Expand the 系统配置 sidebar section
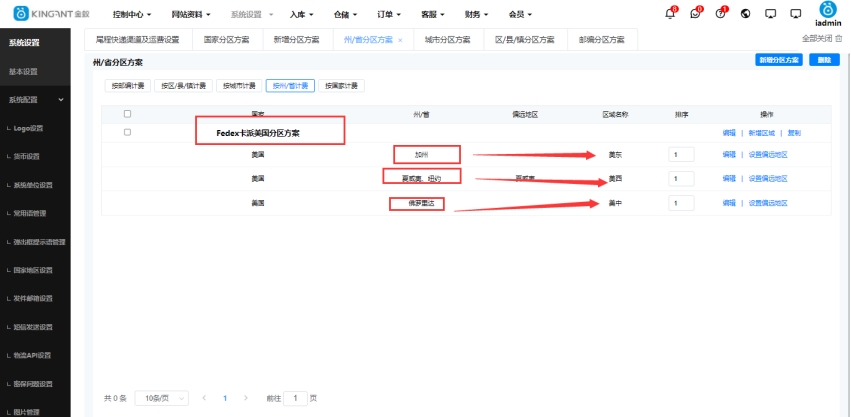 pyautogui.click(x=60, y=100)
